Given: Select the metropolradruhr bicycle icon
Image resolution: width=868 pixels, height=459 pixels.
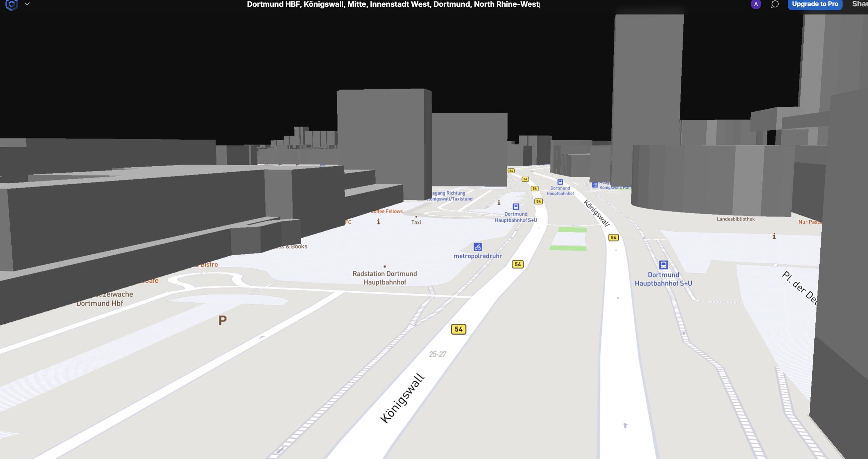Looking at the screenshot, I should tap(478, 247).
